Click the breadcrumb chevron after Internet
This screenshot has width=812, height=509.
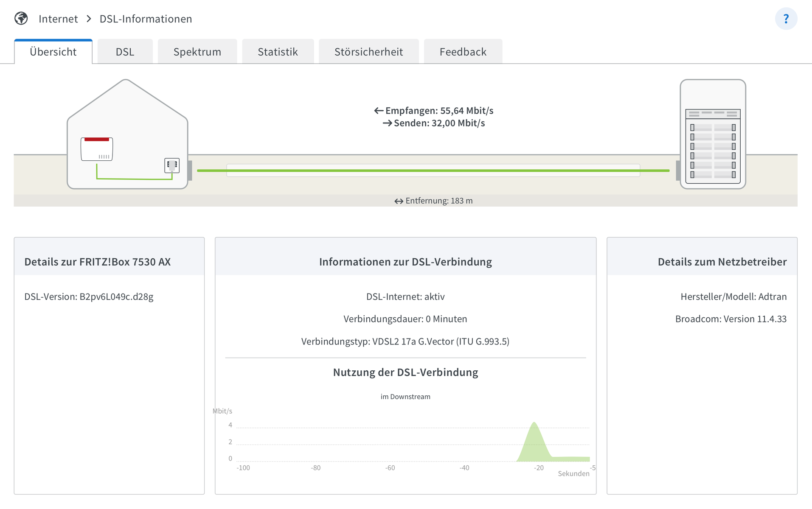pos(89,19)
